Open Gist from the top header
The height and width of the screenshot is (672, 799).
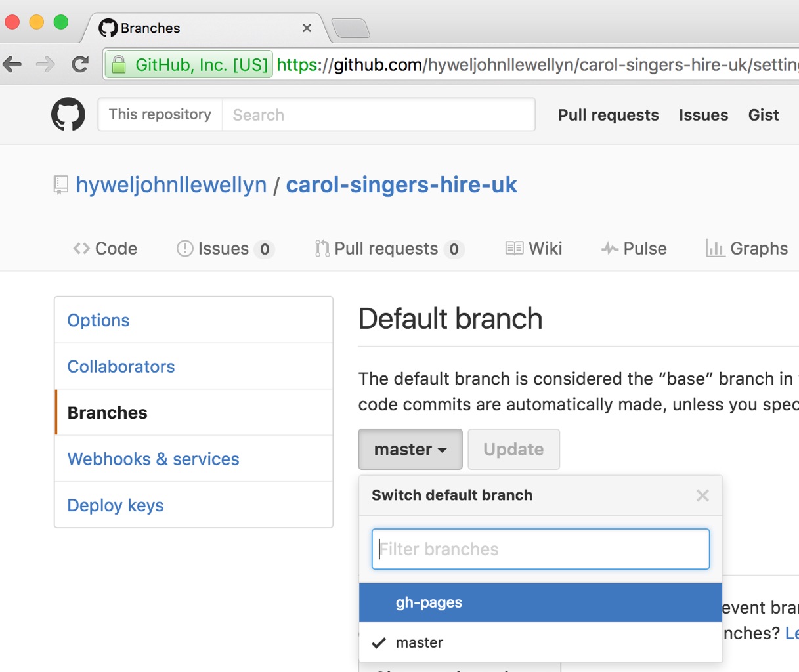tap(764, 115)
